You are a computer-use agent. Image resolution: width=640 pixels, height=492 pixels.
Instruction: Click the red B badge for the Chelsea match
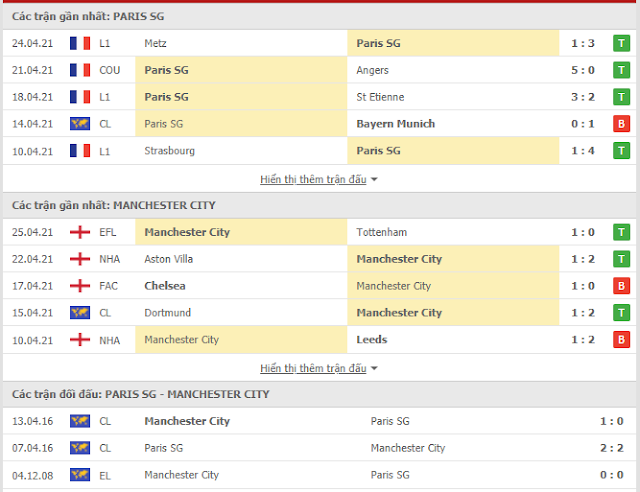point(621,286)
